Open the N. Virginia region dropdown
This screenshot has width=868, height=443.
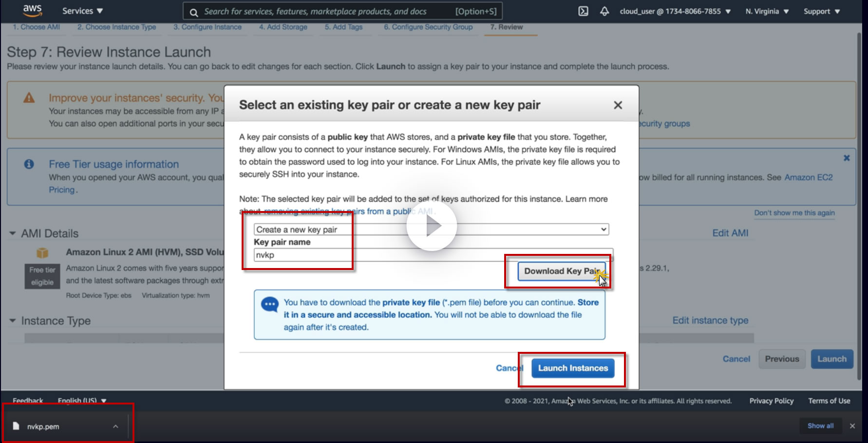[767, 11]
